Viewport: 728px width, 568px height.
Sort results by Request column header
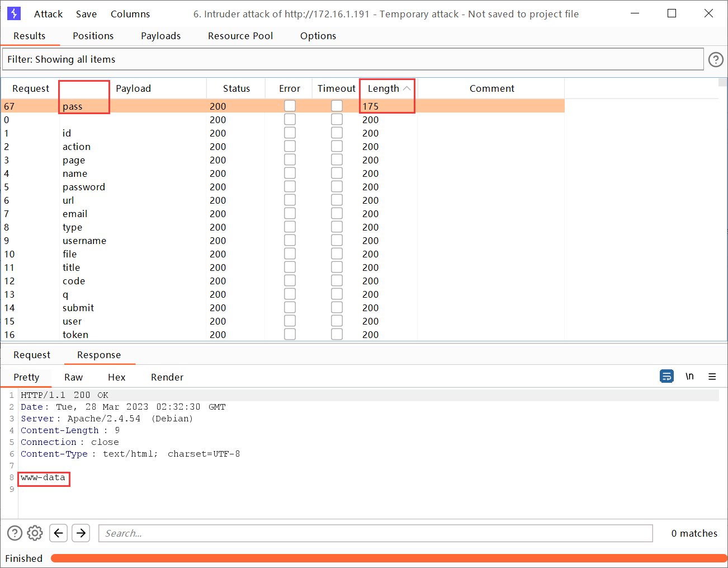coord(31,88)
